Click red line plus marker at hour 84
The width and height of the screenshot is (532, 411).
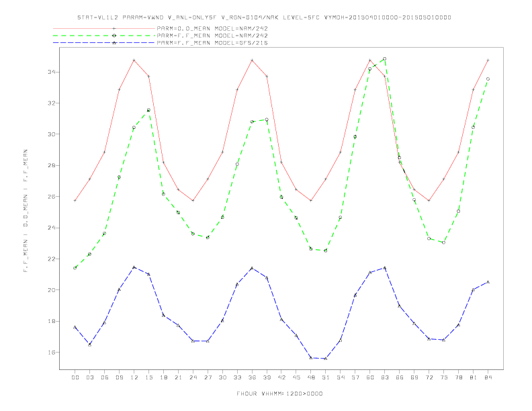coord(488,60)
